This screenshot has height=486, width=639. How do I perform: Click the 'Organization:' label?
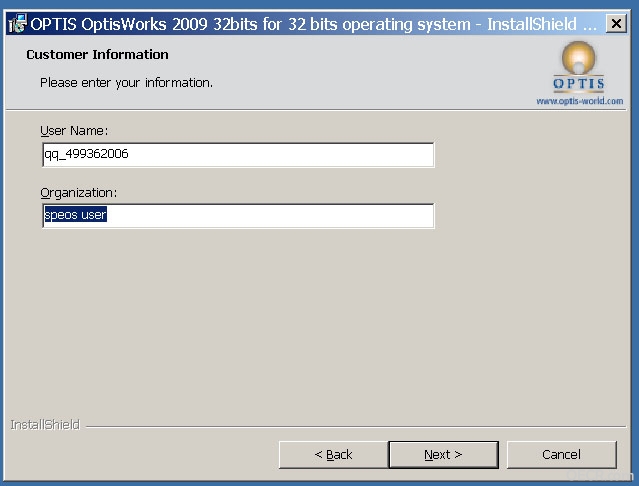click(x=79, y=193)
